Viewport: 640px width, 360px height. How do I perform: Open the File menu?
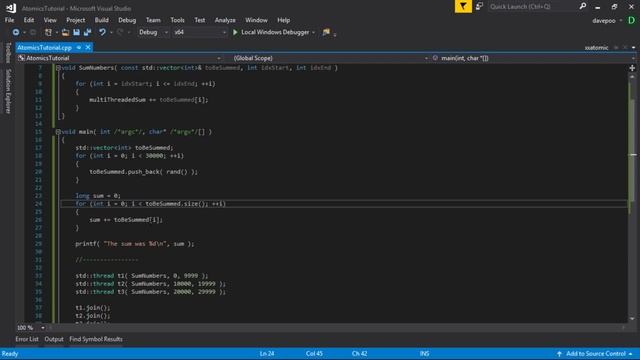[9, 20]
